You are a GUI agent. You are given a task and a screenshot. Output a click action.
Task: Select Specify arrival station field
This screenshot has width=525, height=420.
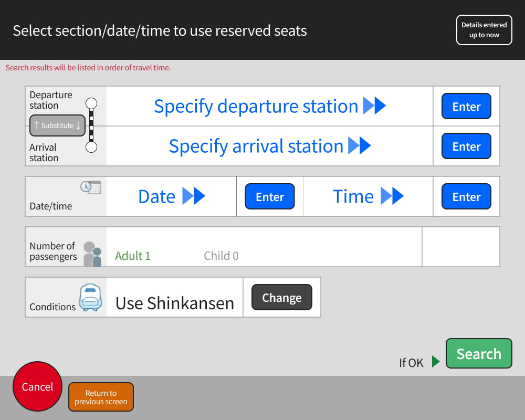[269, 146]
